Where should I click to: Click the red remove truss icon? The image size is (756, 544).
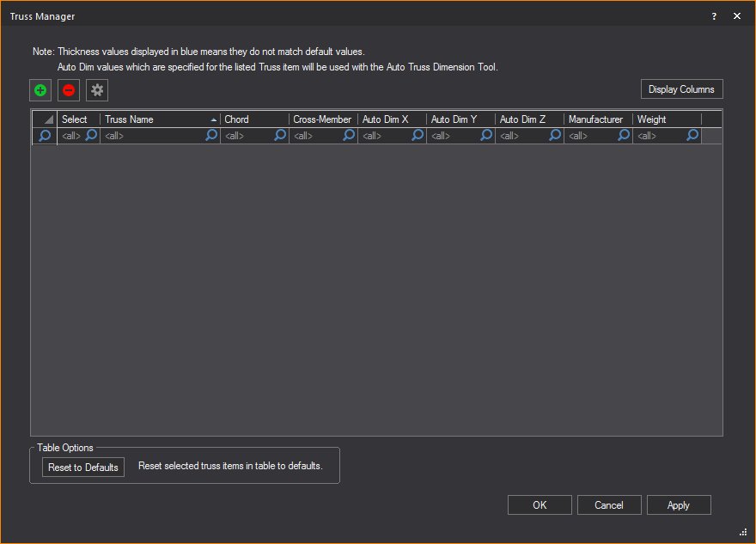tap(69, 90)
